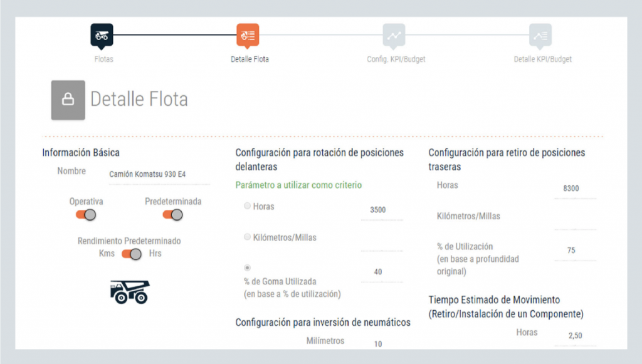Select the Horas radio button criterion
The height and width of the screenshot is (364, 642).
click(x=247, y=206)
